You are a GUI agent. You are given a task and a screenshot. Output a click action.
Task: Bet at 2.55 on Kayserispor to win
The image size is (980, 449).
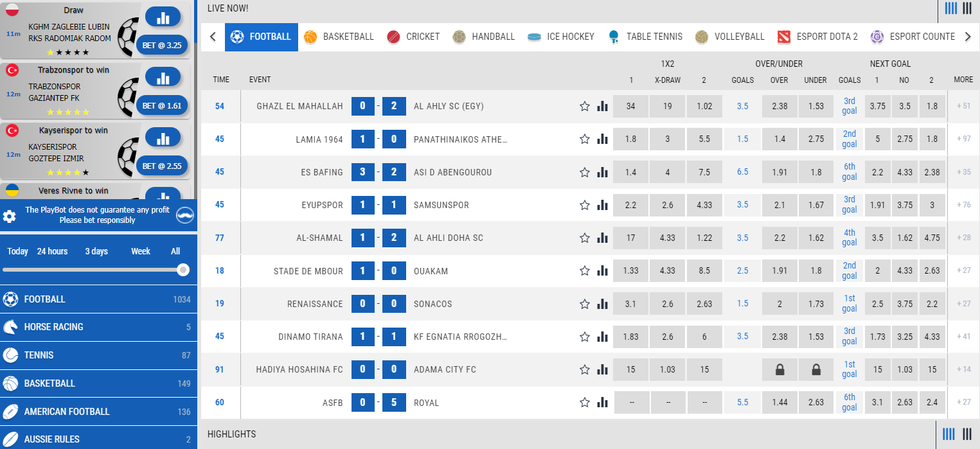click(x=162, y=166)
